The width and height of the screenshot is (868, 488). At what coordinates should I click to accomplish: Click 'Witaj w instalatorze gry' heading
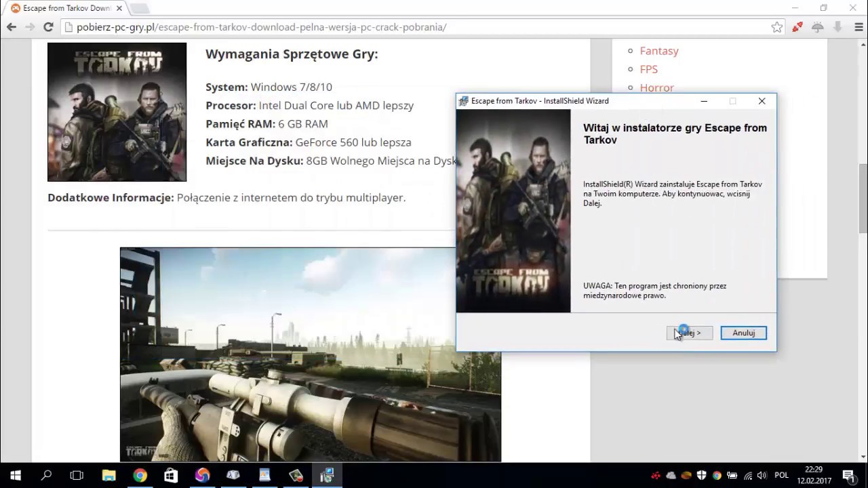[x=675, y=134]
